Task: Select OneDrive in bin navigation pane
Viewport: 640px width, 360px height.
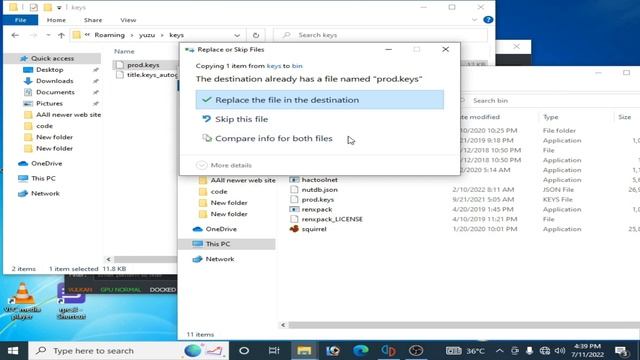Action: coord(221,229)
